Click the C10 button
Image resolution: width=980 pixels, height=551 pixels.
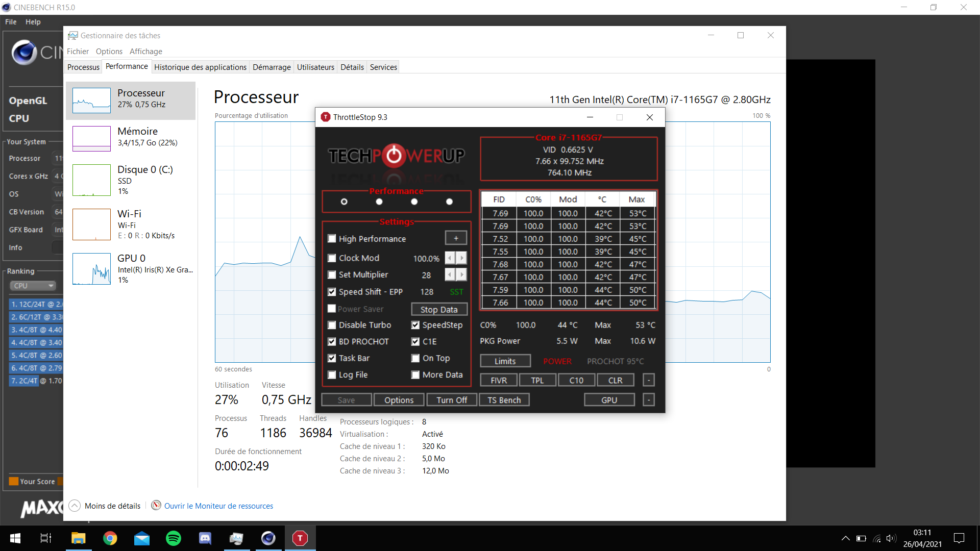click(x=576, y=380)
